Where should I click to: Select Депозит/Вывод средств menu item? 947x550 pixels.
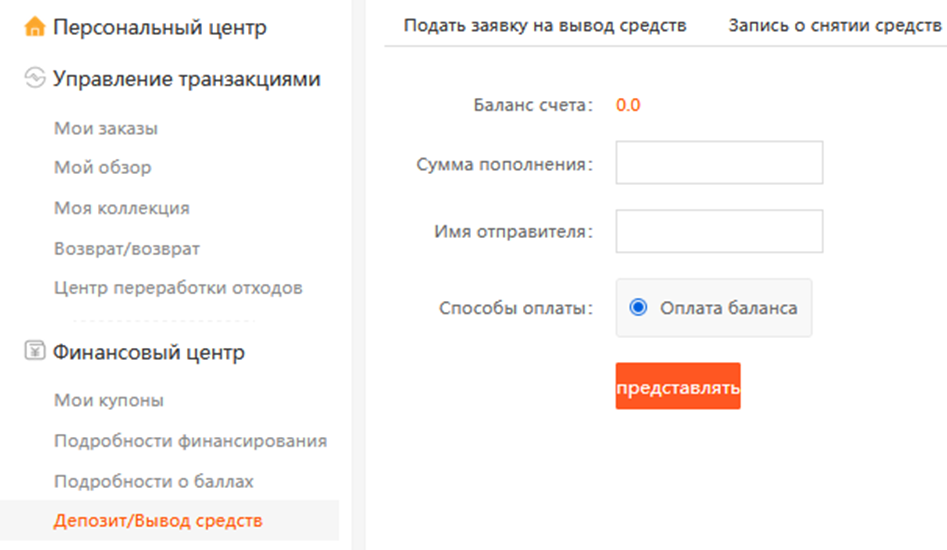tap(158, 521)
